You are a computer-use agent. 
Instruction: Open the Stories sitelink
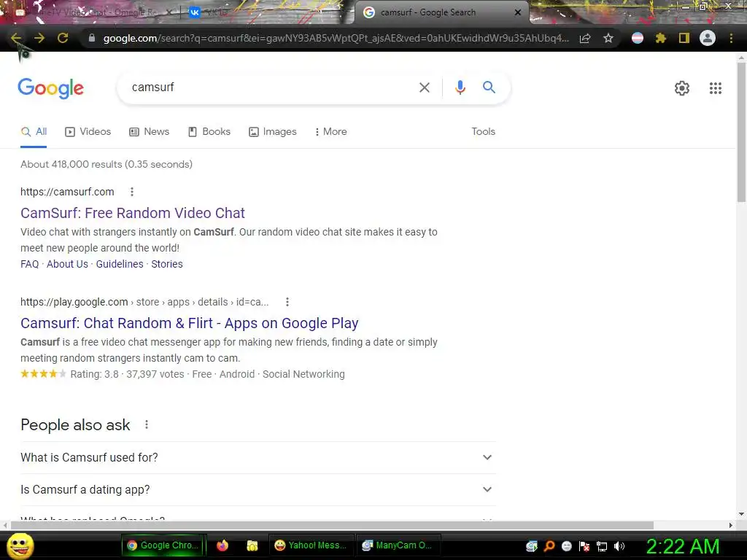167,264
